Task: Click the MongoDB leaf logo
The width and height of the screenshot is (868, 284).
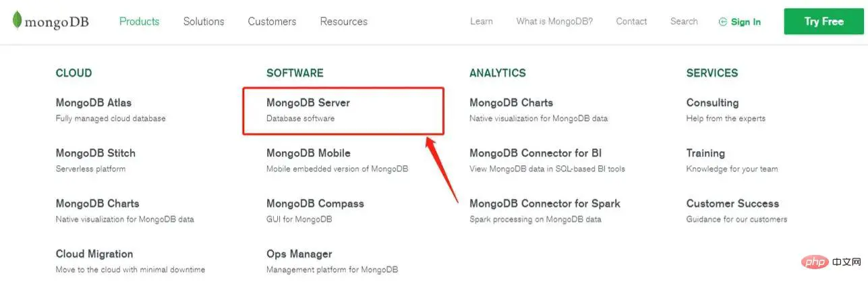Action: click(x=17, y=21)
